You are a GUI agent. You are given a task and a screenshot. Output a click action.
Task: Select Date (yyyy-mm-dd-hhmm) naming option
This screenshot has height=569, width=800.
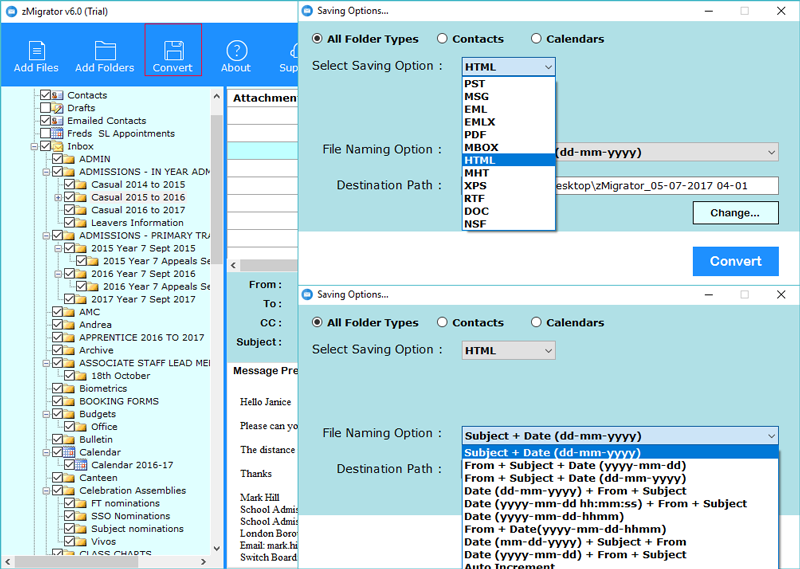pyautogui.click(x=620, y=516)
